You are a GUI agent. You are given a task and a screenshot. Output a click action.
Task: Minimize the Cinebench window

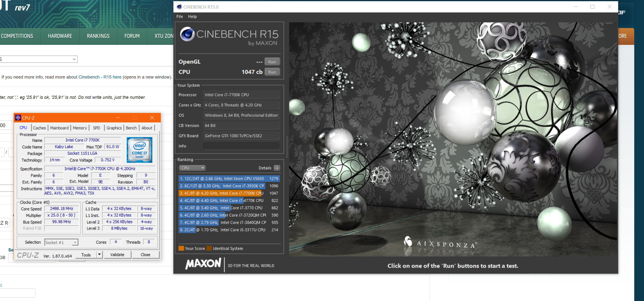click(x=575, y=7)
